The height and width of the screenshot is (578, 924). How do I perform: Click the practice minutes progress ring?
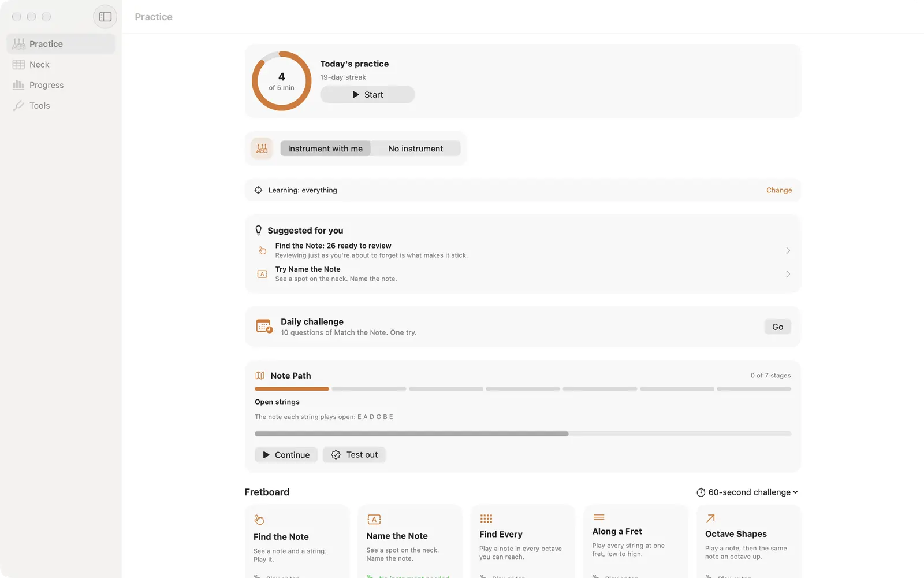[281, 81]
